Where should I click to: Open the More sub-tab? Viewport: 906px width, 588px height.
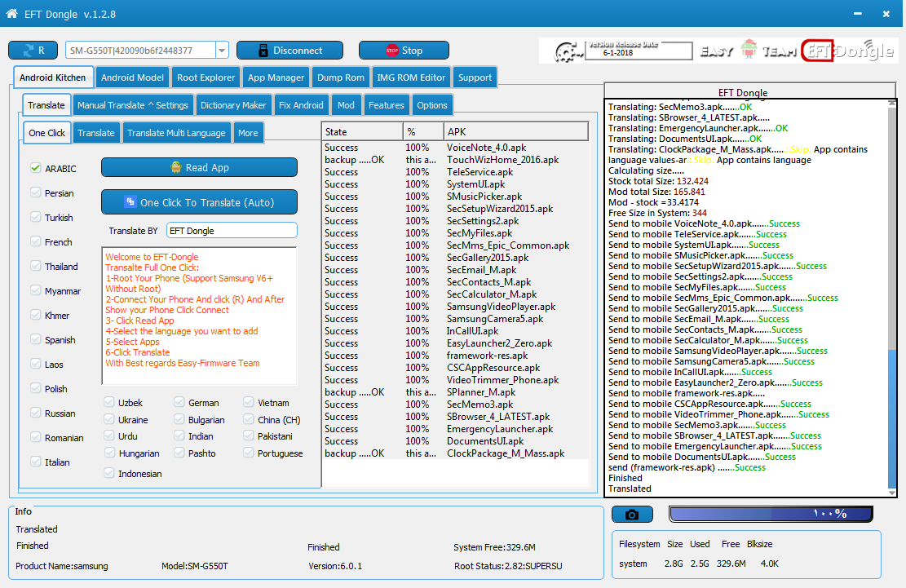248,133
